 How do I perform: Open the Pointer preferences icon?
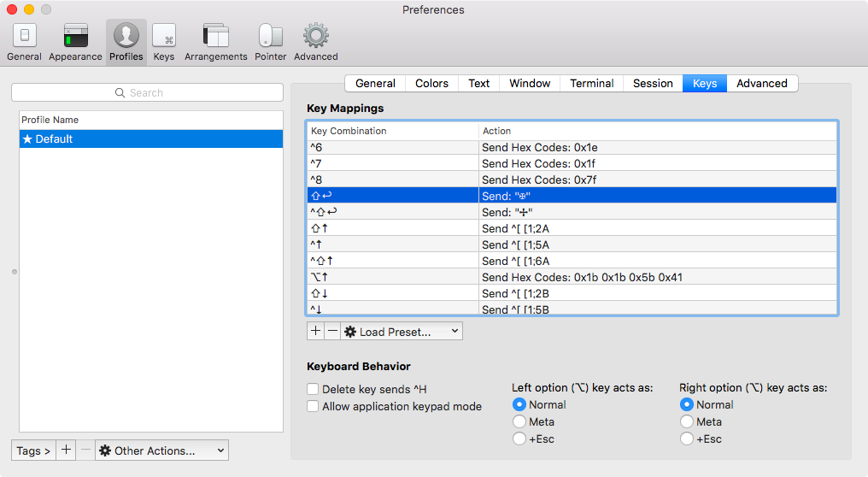tap(271, 36)
